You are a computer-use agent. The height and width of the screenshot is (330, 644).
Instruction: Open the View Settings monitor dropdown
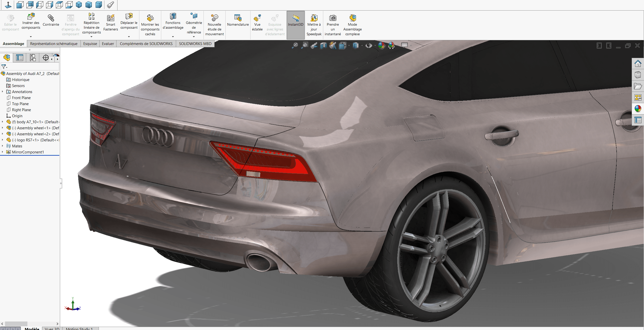tap(411, 46)
